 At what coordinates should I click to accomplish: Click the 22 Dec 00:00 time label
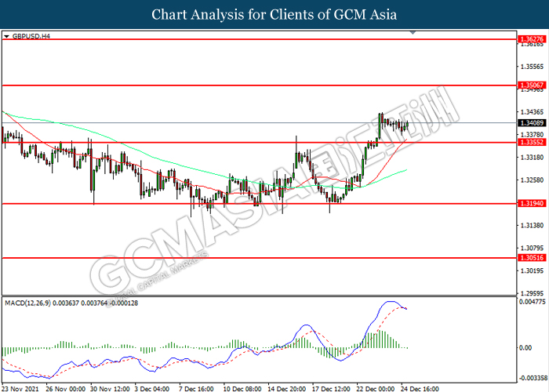tap(376, 389)
